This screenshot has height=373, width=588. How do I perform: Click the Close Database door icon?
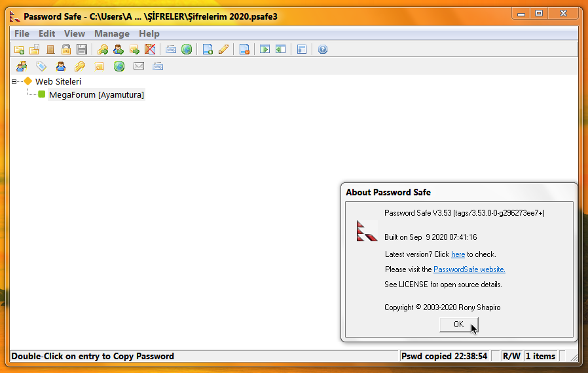50,49
